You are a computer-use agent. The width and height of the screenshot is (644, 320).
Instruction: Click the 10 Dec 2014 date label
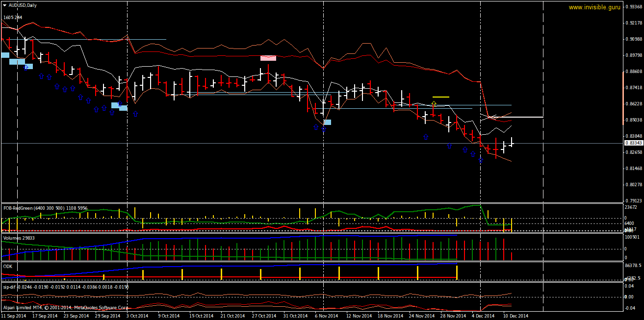(515, 316)
